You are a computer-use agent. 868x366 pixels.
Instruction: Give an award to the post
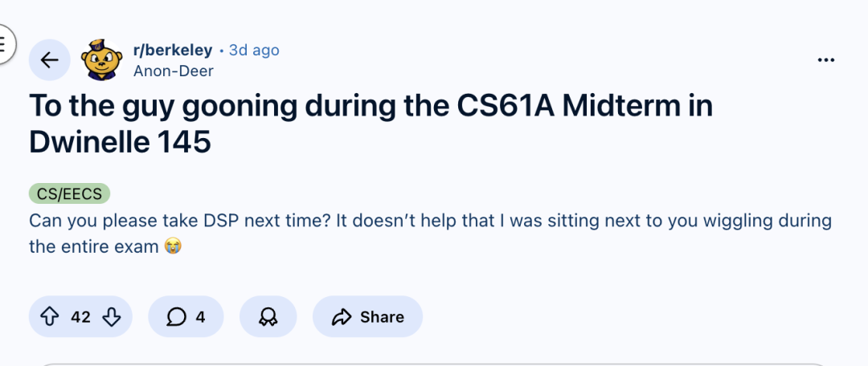(268, 317)
